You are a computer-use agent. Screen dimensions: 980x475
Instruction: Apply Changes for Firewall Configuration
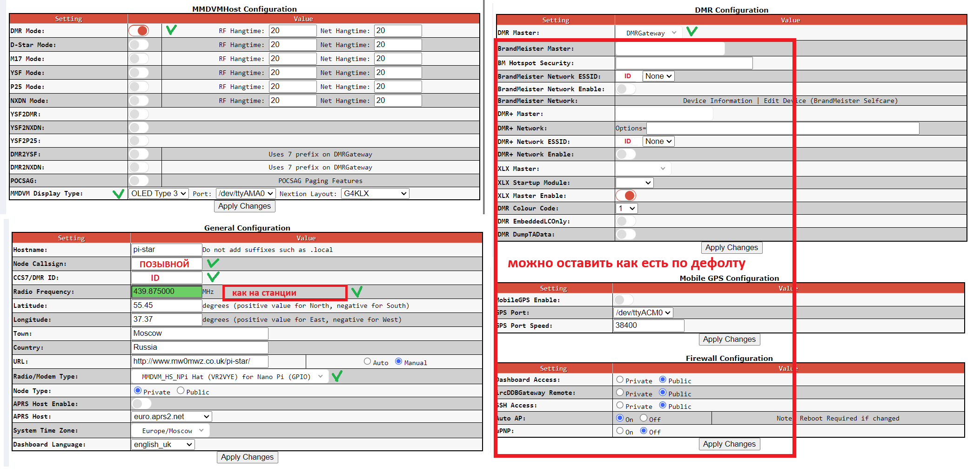[x=729, y=444]
